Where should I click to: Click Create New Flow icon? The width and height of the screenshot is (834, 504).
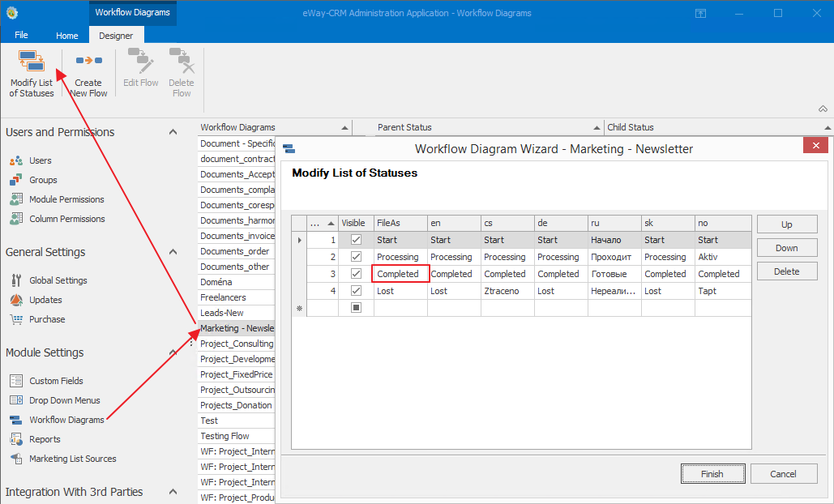tap(89, 61)
